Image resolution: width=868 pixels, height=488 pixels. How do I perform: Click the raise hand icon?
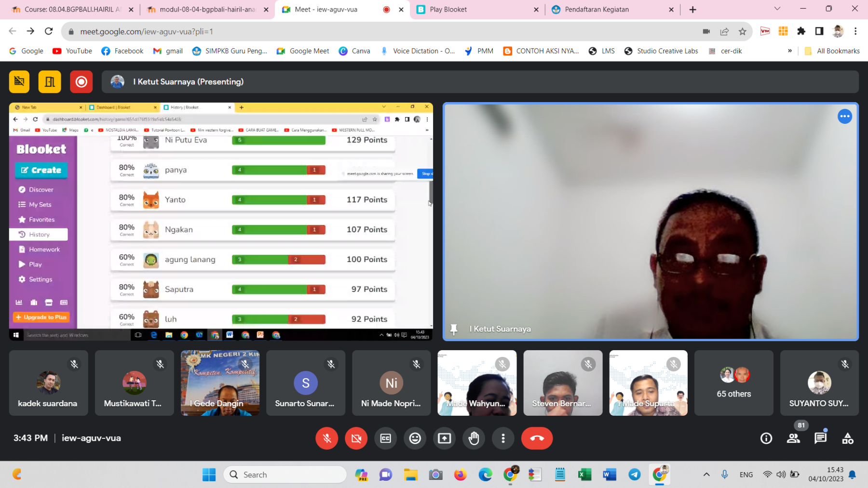(474, 438)
